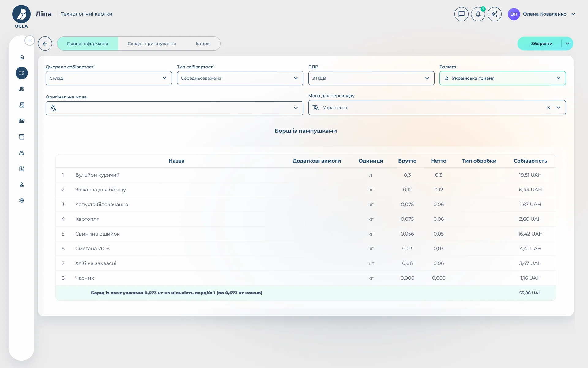Click the Зберегти save button

[541, 44]
